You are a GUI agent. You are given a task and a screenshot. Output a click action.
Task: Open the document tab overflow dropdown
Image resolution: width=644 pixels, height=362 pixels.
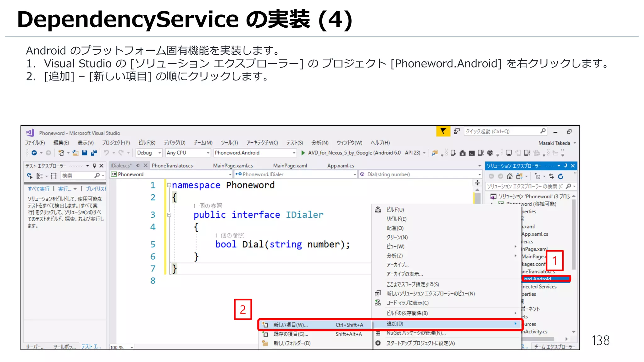coord(480,166)
